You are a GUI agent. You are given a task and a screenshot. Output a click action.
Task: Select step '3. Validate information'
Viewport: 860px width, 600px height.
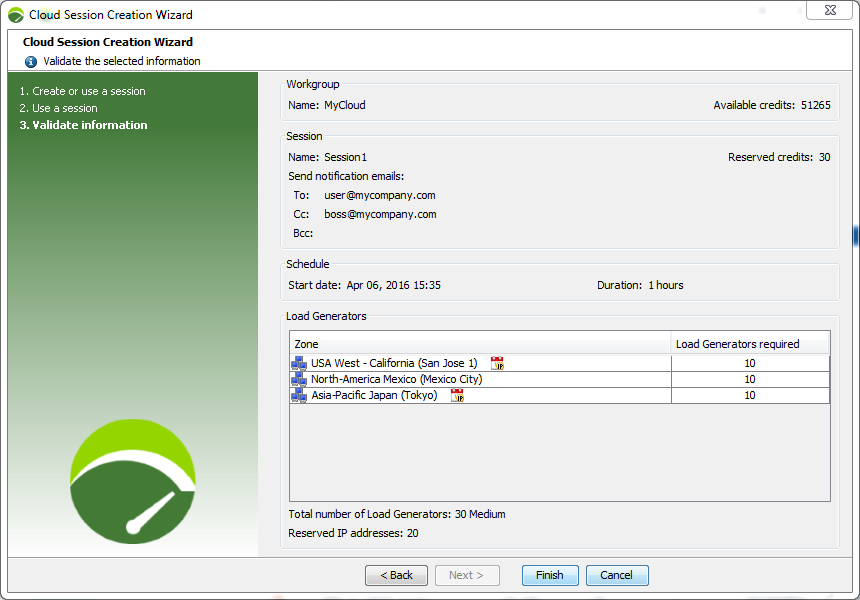tap(83, 125)
